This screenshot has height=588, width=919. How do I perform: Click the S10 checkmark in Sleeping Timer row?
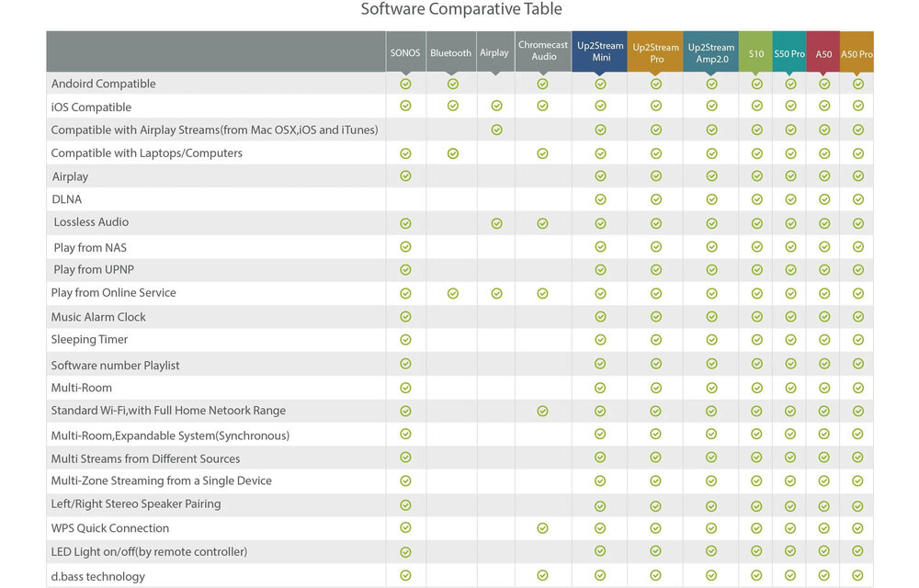tap(756, 340)
